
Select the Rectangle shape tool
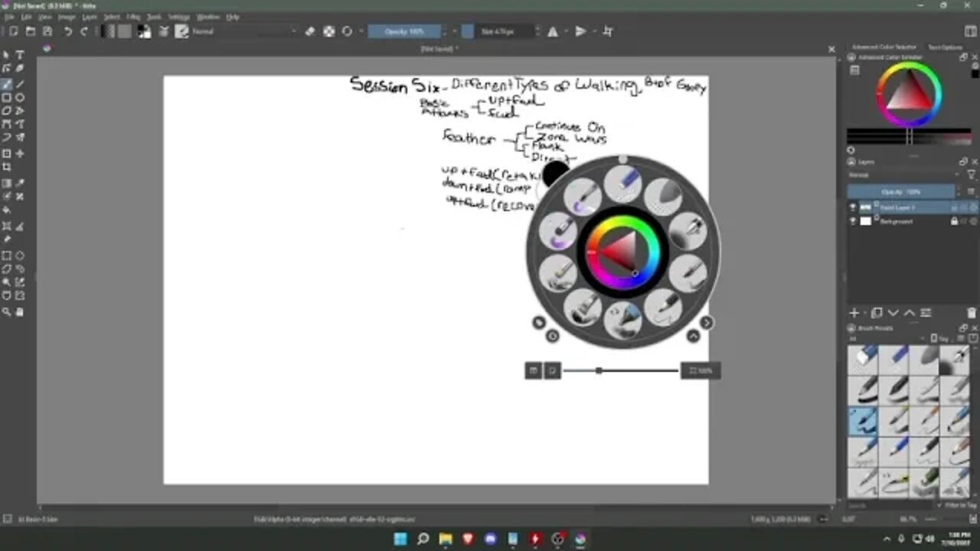tap(6, 98)
